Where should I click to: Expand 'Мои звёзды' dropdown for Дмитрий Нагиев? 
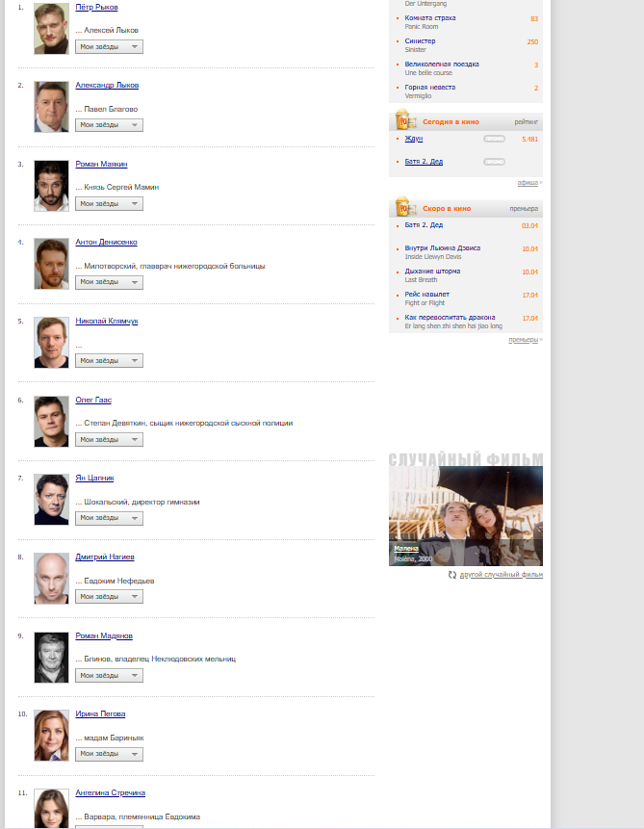109,596
